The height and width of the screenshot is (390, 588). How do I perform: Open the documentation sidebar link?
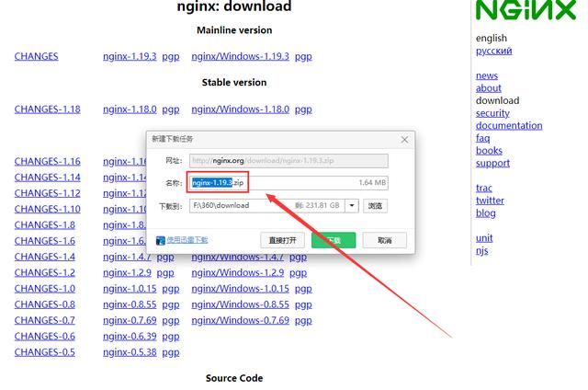coord(509,125)
